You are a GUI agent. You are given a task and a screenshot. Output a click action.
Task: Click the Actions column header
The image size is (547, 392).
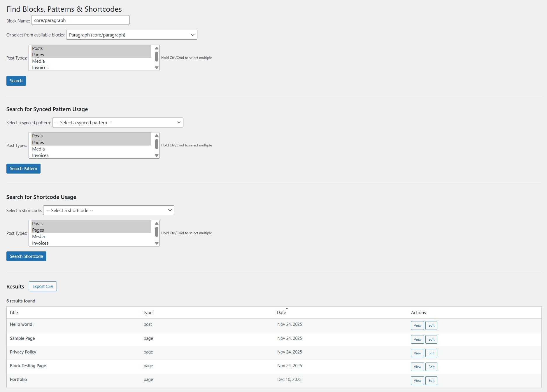click(x=418, y=313)
